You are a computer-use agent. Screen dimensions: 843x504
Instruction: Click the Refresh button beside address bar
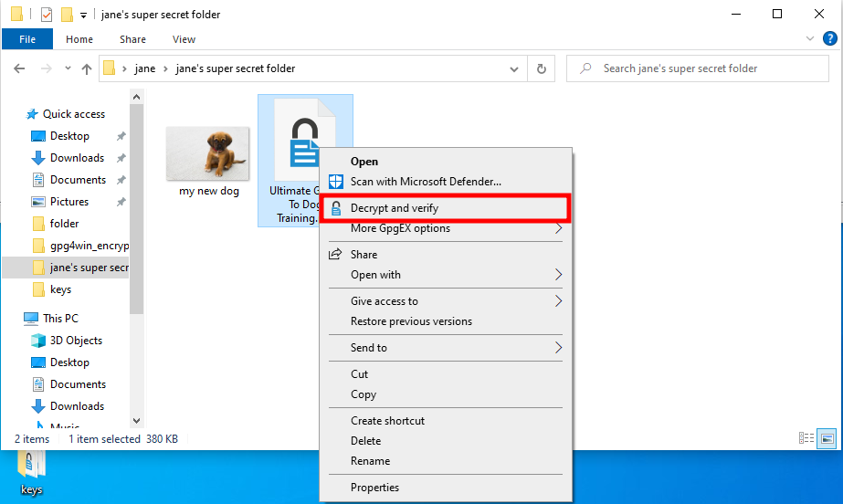coord(542,68)
